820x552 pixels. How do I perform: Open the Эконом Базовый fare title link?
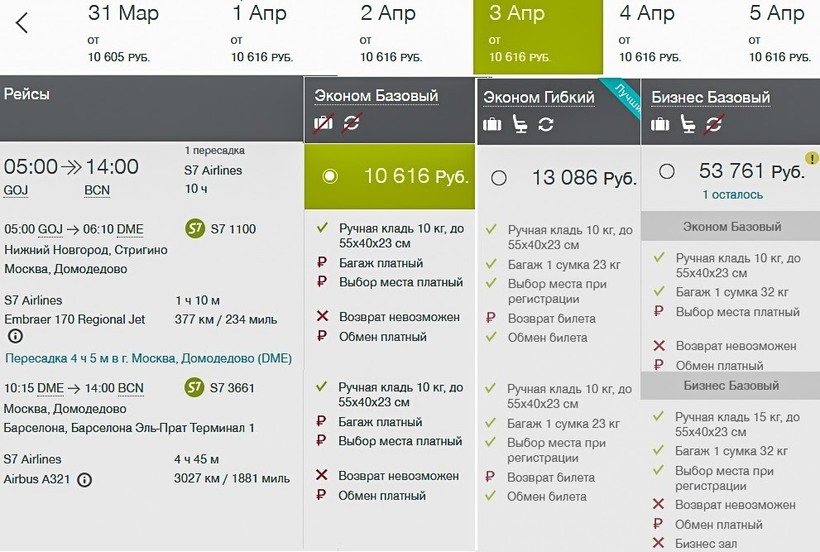[x=376, y=96]
